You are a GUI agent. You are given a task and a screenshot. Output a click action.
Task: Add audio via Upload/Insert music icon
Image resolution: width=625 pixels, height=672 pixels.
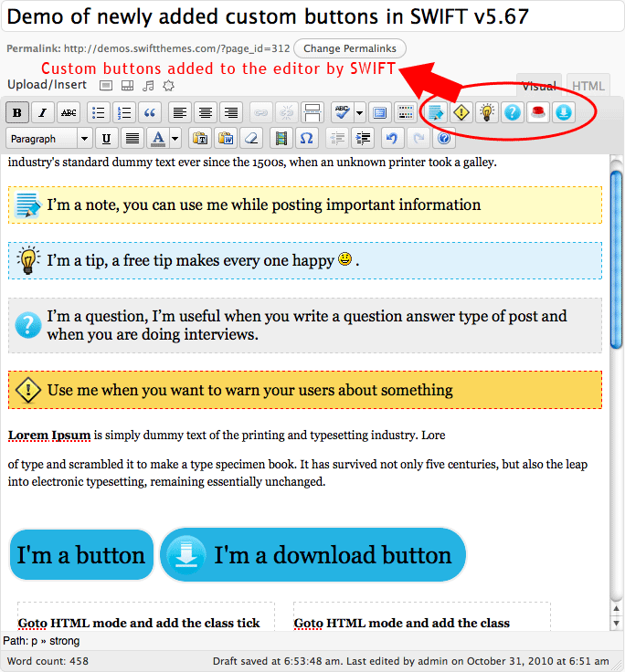148,86
